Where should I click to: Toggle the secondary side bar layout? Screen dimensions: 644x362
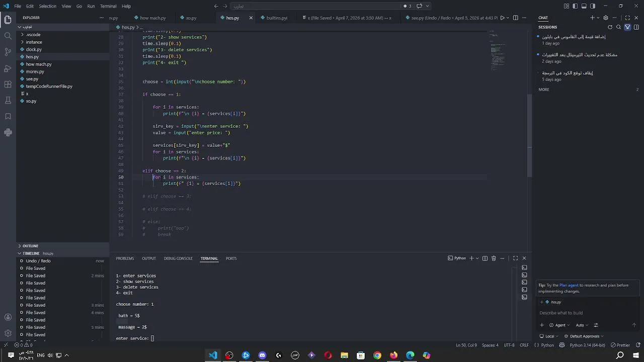point(593,6)
